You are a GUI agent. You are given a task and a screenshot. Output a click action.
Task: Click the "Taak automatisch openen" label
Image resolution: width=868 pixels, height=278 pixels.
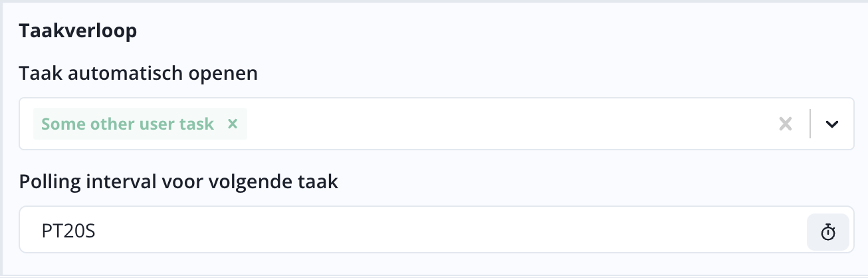(138, 73)
